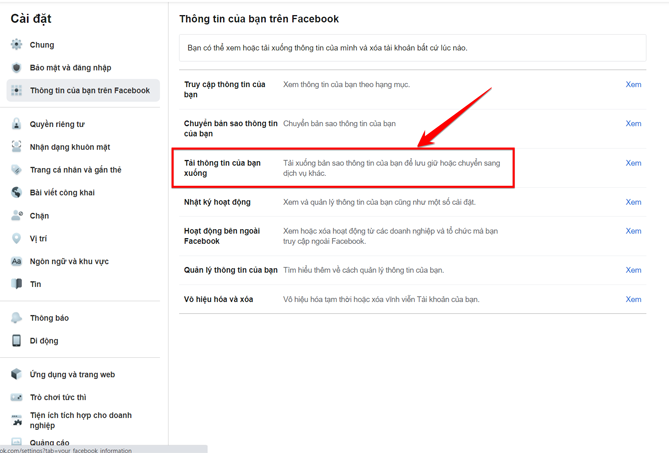This screenshot has height=453, width=669.
Task: Click the Di động phone icon
Action: [x=16, y=340]
